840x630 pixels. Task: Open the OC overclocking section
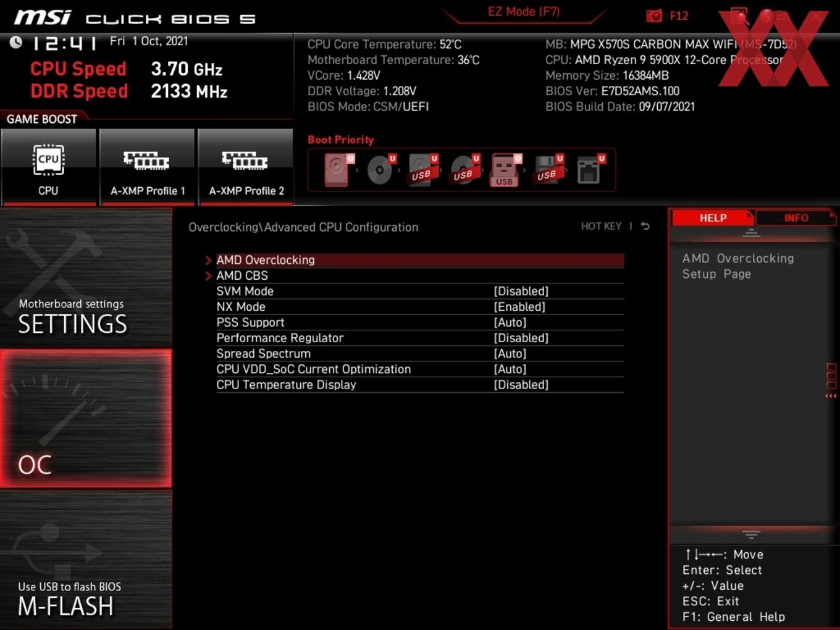[86, 418]
